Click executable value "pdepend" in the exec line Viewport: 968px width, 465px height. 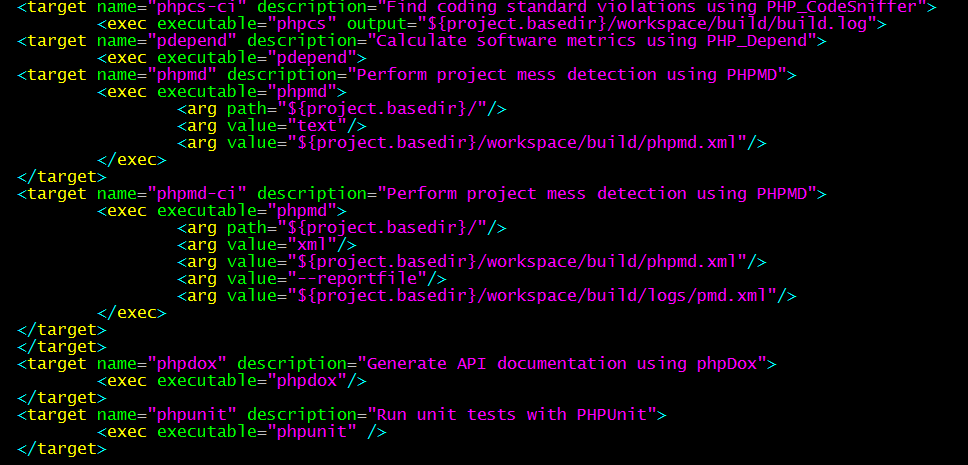[x=312, y=58]
